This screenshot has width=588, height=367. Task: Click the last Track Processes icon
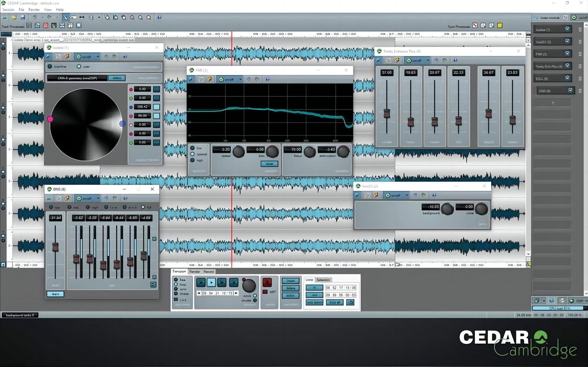[78, 26]
